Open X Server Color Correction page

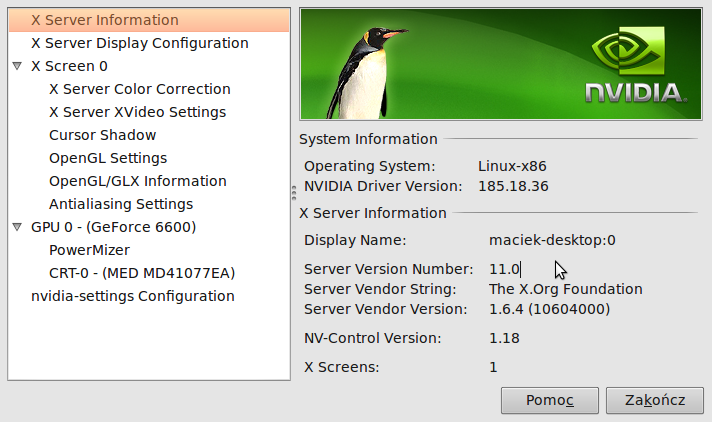[139, 89]
